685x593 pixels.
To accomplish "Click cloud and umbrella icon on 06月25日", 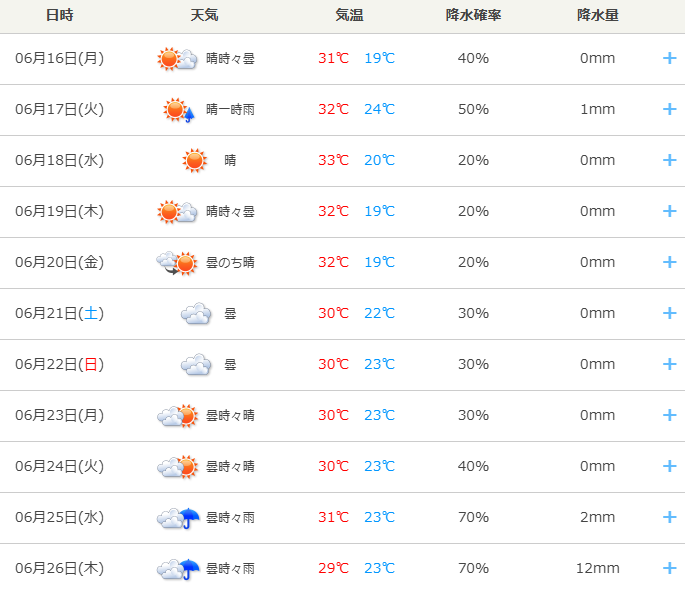I will tap(178, 518).
